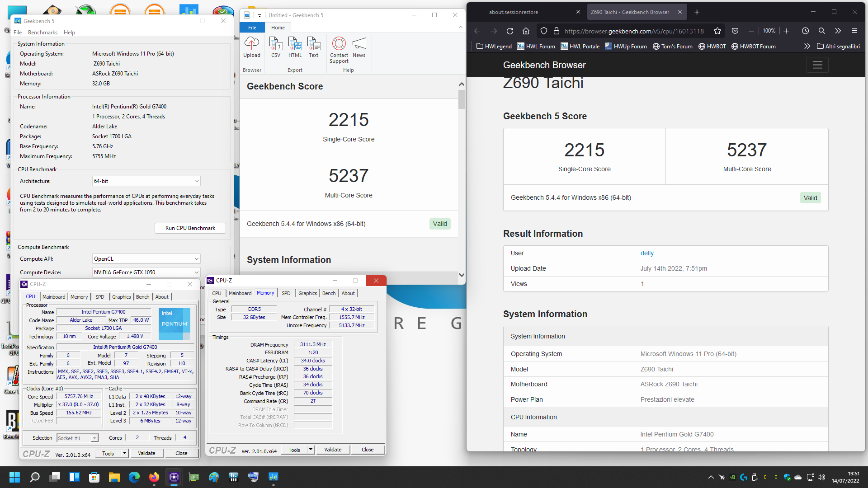Open Contact Support in the ribbon

click(x=339, y=50)
